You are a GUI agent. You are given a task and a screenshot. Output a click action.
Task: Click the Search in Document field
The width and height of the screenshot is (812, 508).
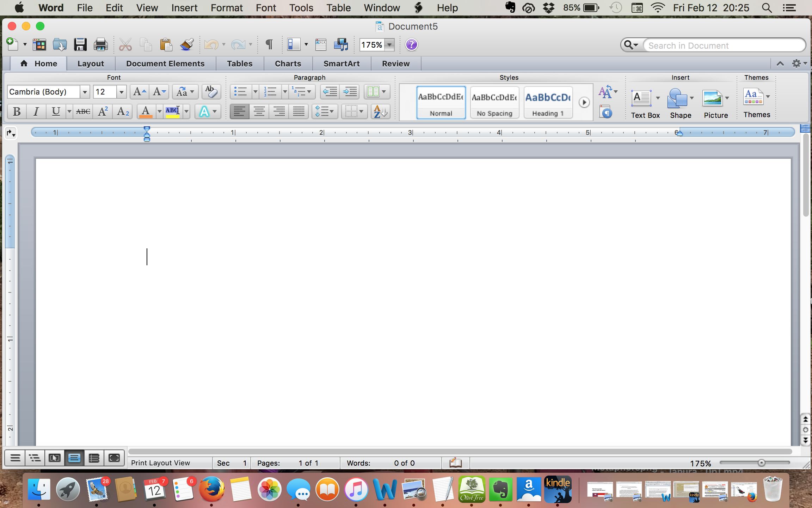[724, 46]
